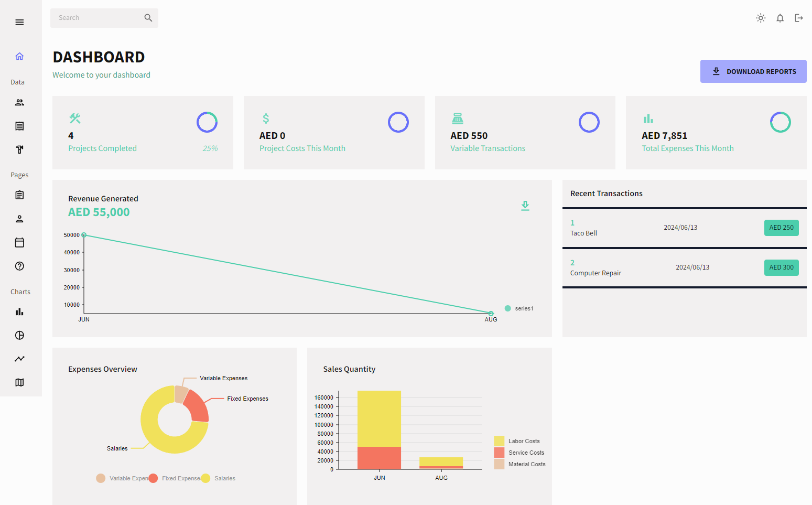Open the team members people icon
Viewport: 812px width, 505px height.
(19, 103)
